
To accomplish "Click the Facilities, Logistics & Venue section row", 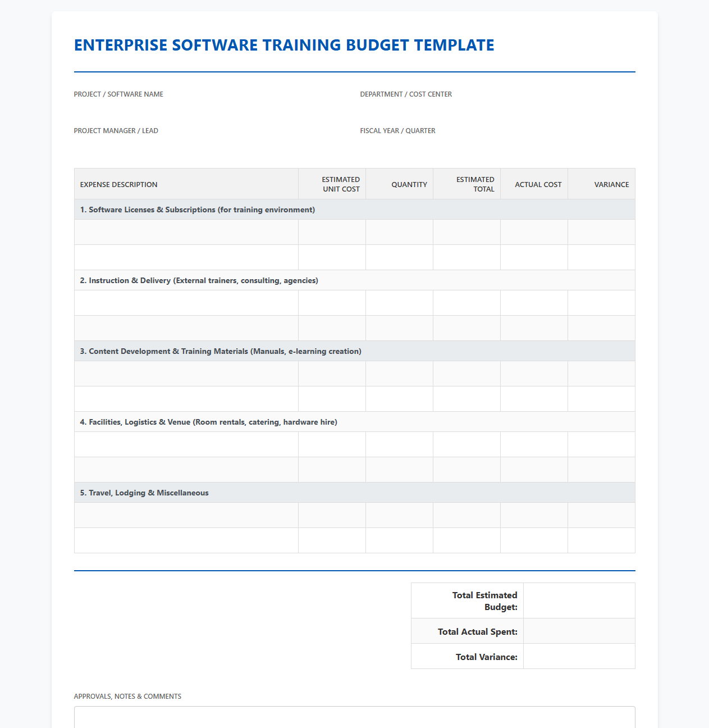I will pyautogui.click(x=355, y=422).
